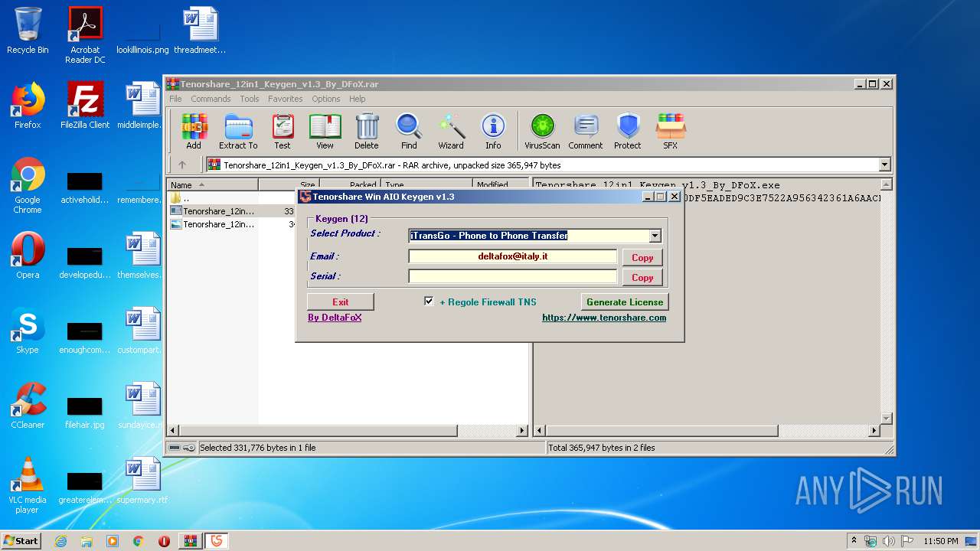The width and height of the screenshot is (980, 551).
Task: Click the Exit button in keygen
Action: pos(341,302)
